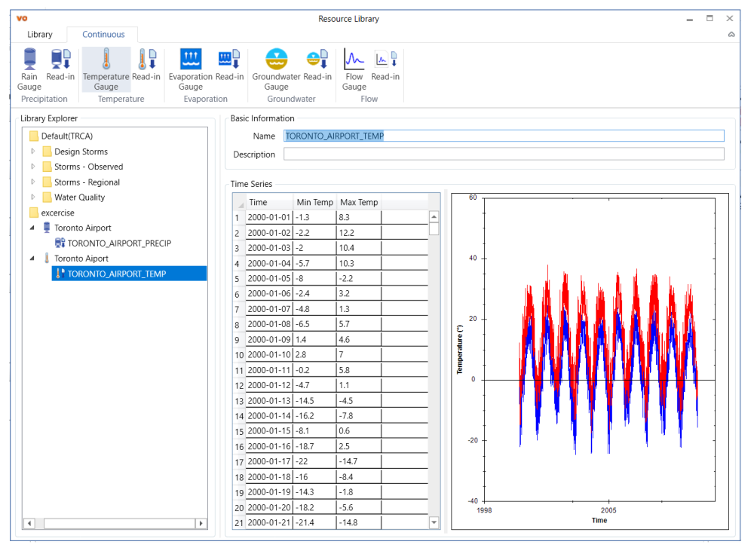Switch to the Library tab
The image size is (754, 560).
point(40,35)
